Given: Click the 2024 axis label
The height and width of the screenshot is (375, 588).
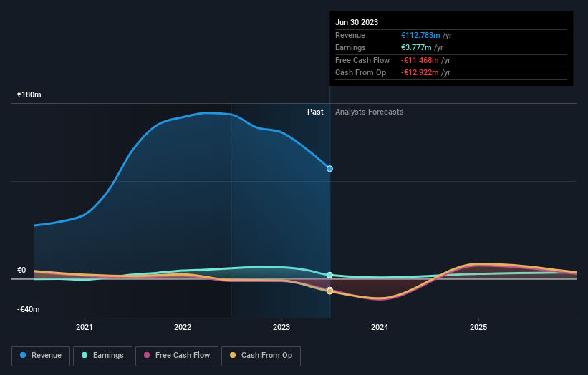Looking at the screenshot, I should [380, 327].
